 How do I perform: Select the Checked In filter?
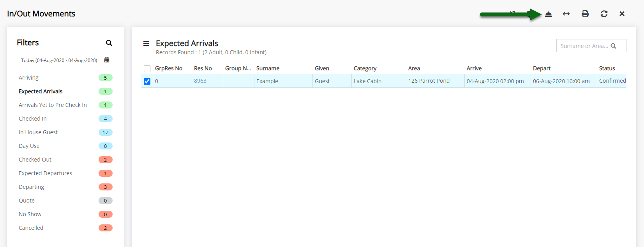click(65, 119)
